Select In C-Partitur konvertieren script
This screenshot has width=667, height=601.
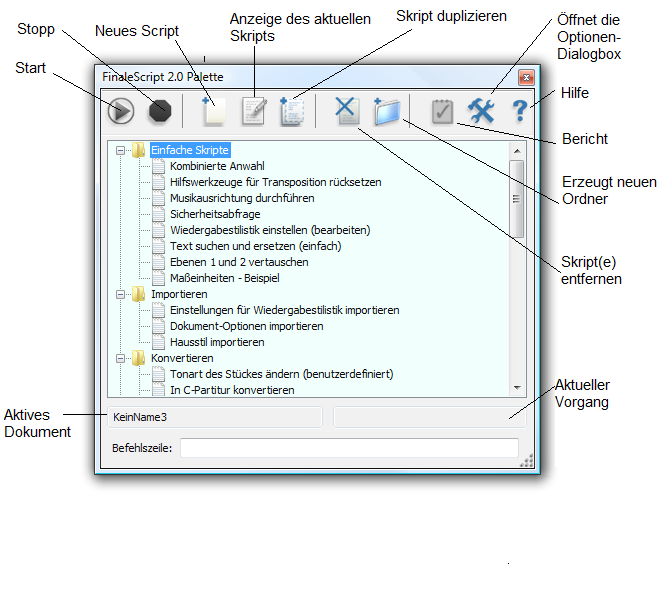point(232,390)
